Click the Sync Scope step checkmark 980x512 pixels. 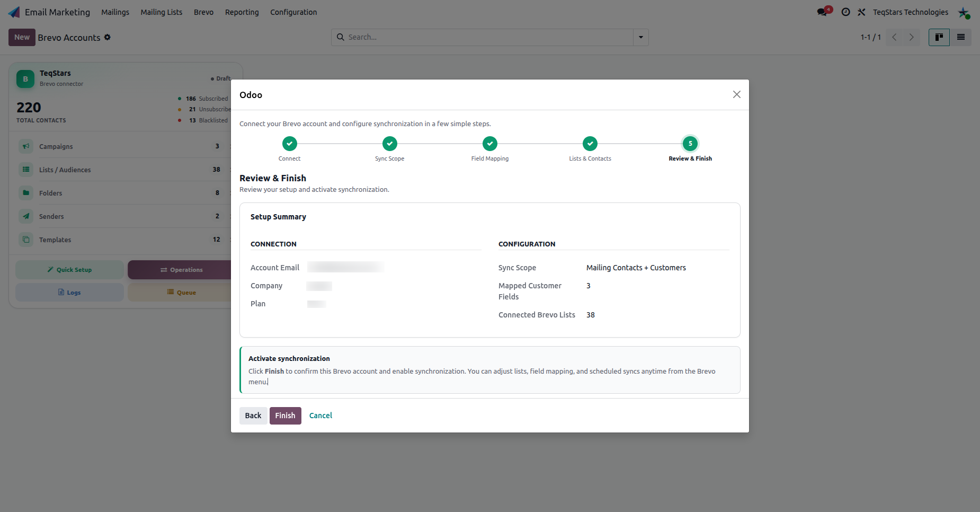coord(390,144)
